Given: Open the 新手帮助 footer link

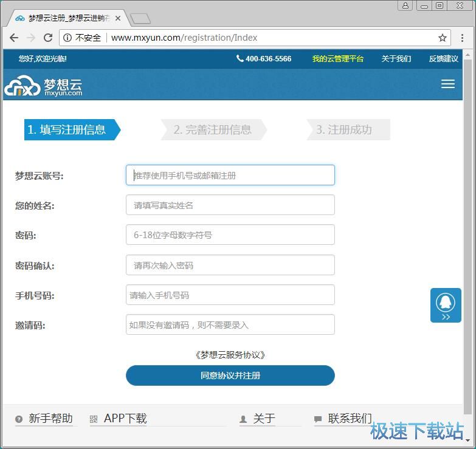Looking at the screenshot, I should click(x=50, y=419).
